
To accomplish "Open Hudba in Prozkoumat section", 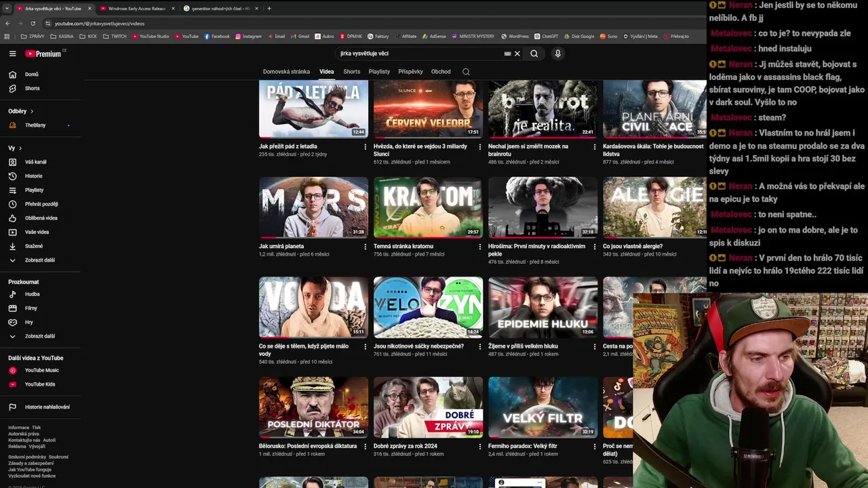I will tap(32, 294).
